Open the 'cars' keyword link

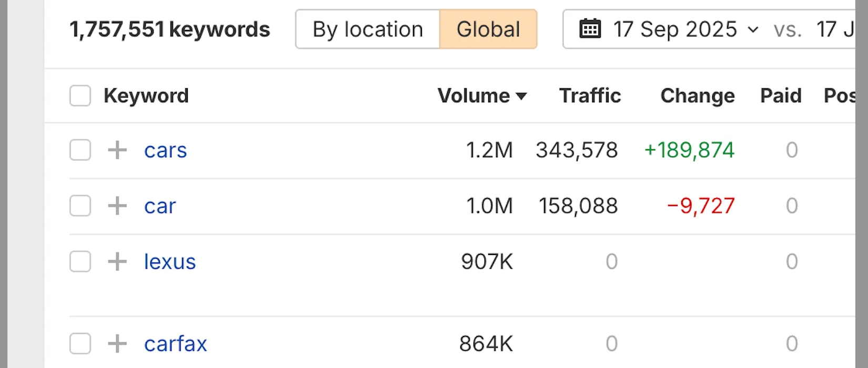pos(165,150)
